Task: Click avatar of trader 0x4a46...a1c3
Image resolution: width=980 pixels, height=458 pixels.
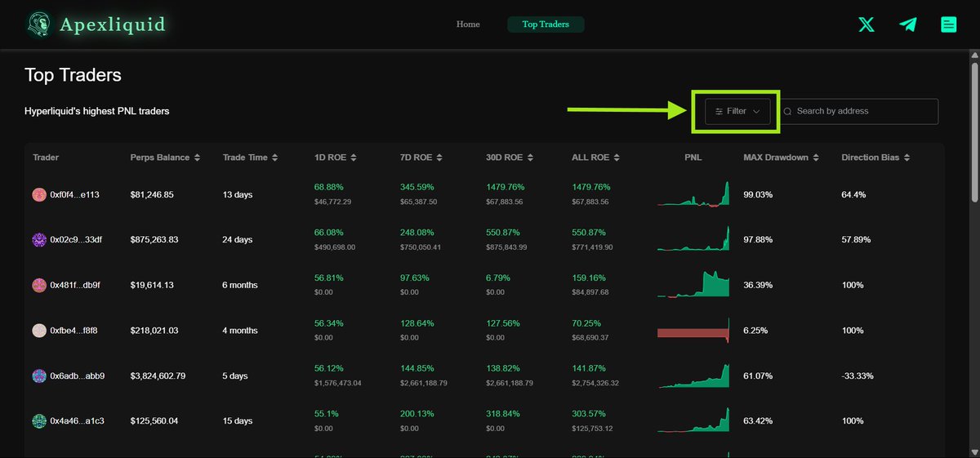Action: [38, 421]
